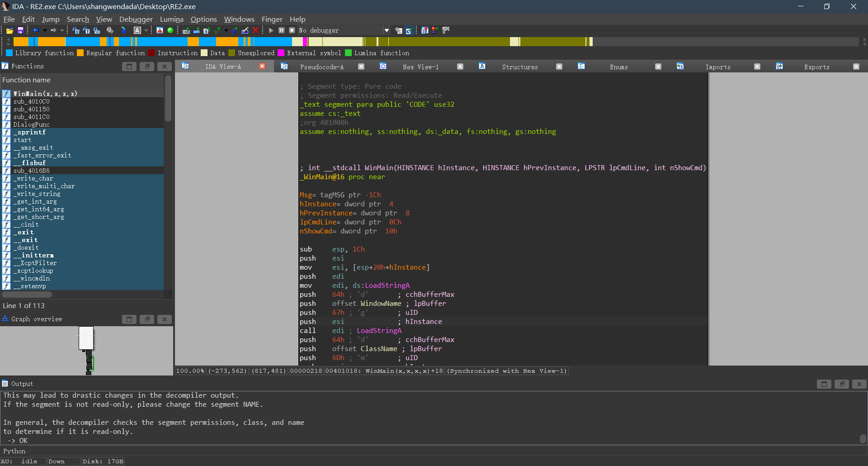Select the DialogFunc function in list
Viewport: 868px width, 466px height.
[x=31, y=124]
